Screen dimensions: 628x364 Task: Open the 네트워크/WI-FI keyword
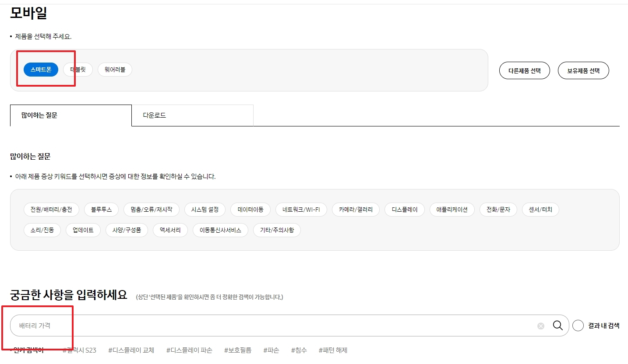click(301, 210)
